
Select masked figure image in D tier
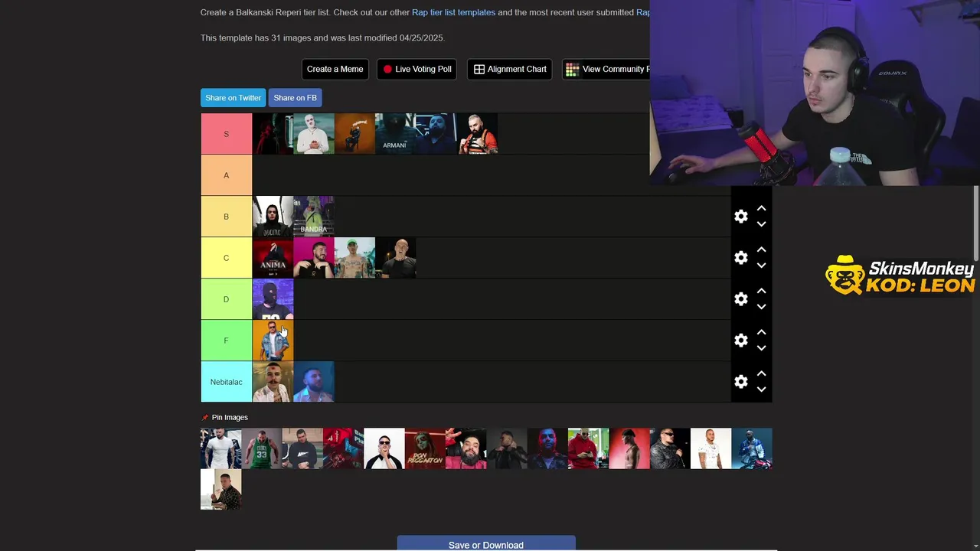pyautogui.click(x=273, y=299)
